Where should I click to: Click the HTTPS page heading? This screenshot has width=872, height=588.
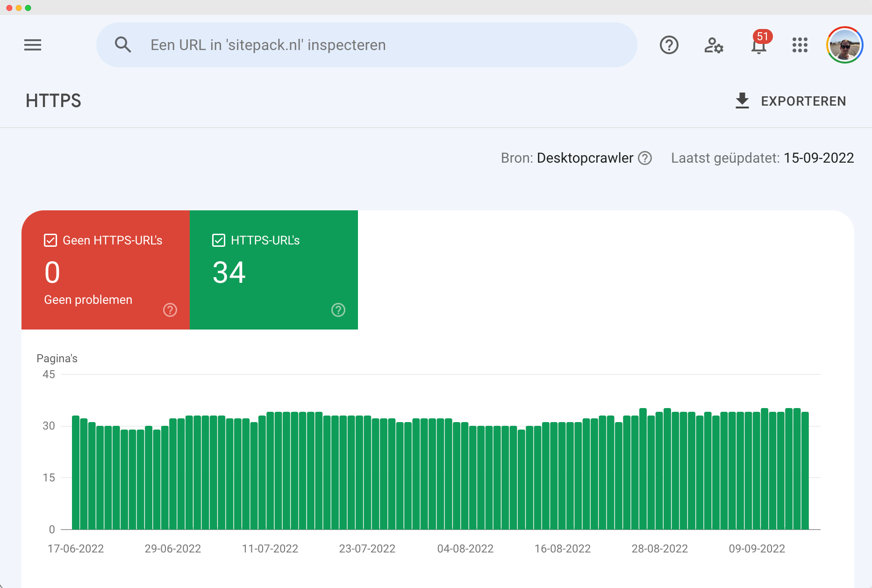53,101
